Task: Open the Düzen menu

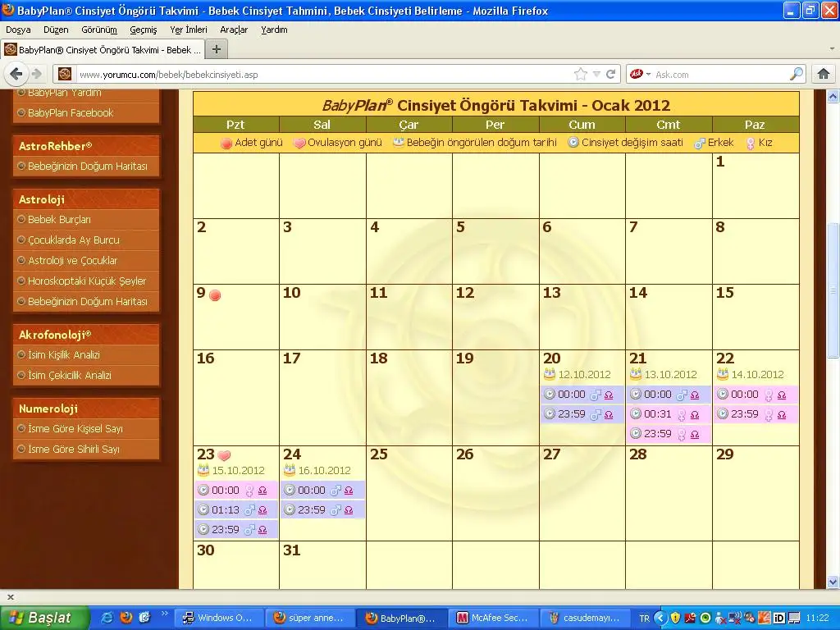Action: click(x=57, y=30)
